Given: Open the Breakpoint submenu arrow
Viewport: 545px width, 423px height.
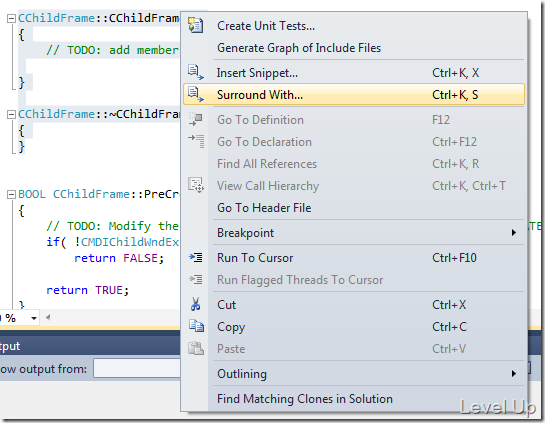Looking at the screenshot, I should (x=514, y=233).
